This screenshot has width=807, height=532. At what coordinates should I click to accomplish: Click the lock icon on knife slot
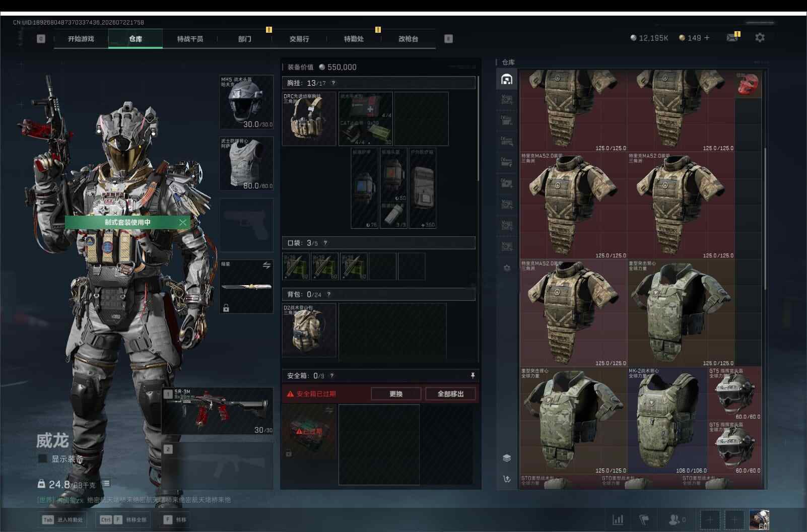(x=226, y=308)
